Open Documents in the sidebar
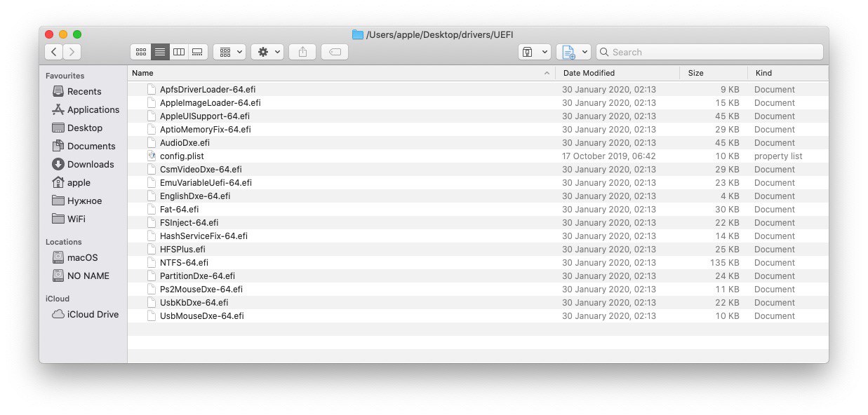Screen dimensions: 868x415 click(x=84, y=146)
